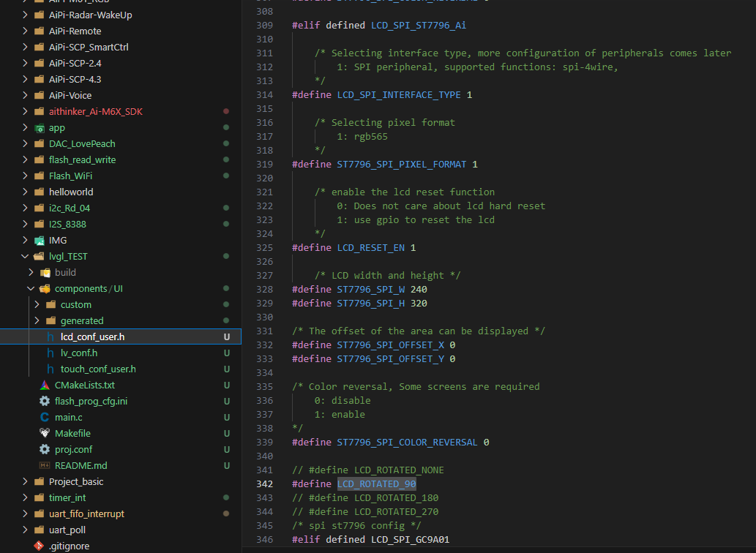Click line number 342 in the gutter
756x553 pixels.
point(264,484)
